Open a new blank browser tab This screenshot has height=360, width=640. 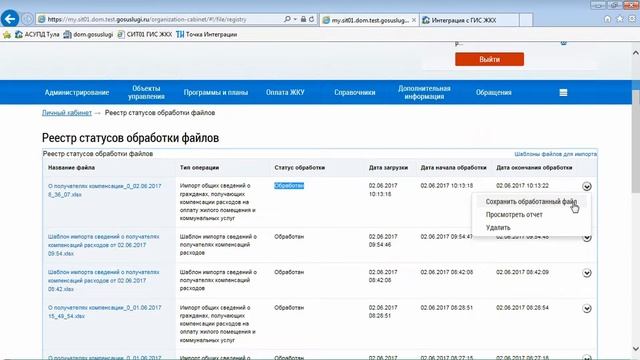[x=526, y=20]
